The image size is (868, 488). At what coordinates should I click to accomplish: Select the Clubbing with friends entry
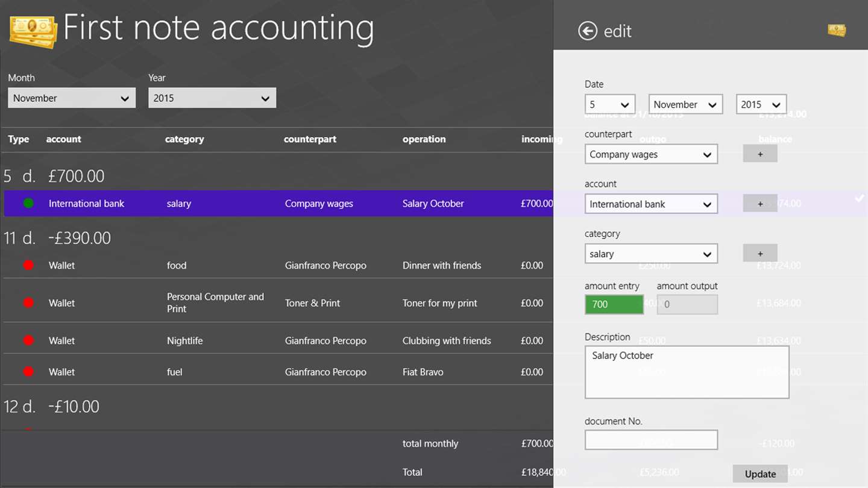447,340
